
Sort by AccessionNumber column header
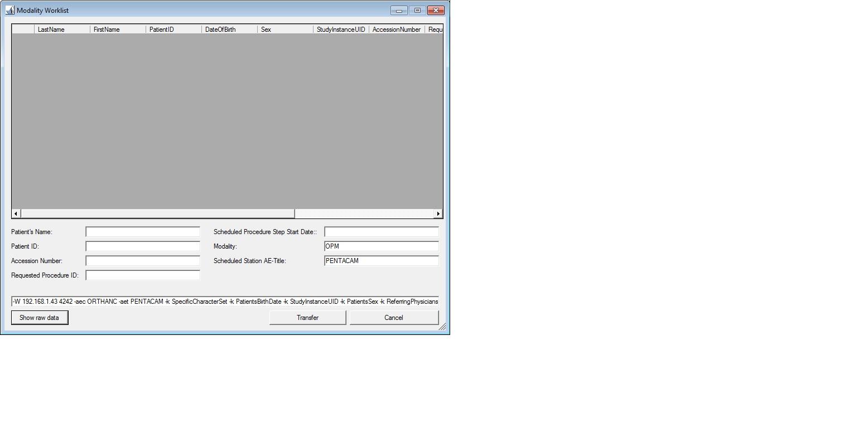[x=397, y=30]
